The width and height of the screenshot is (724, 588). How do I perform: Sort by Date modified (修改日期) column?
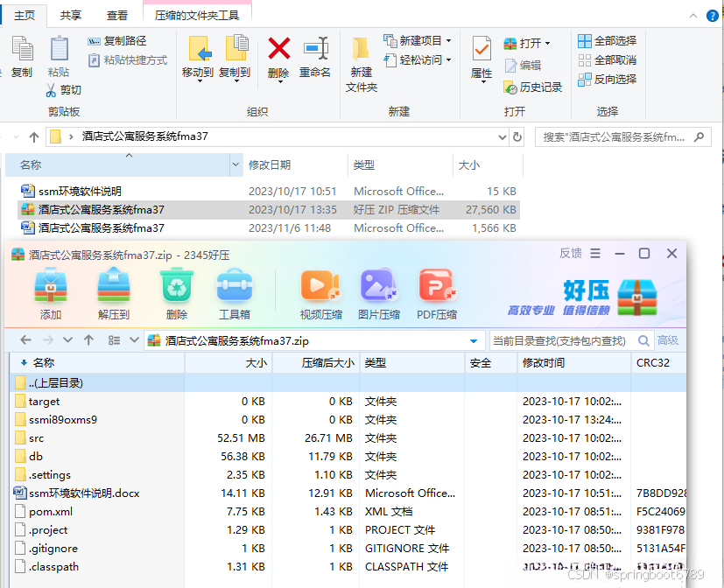(295, 164)
